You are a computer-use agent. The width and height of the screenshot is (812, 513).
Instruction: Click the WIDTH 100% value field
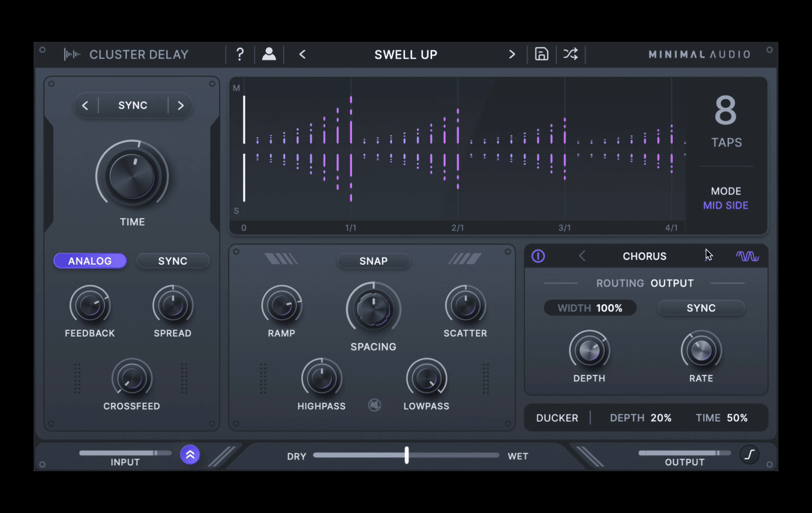tap(590, 308)
